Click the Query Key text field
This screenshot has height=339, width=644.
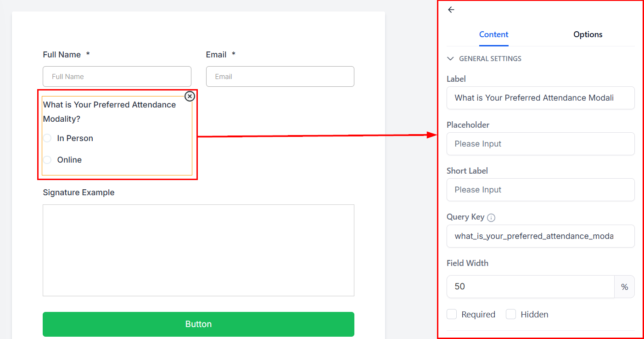point(540,236)
